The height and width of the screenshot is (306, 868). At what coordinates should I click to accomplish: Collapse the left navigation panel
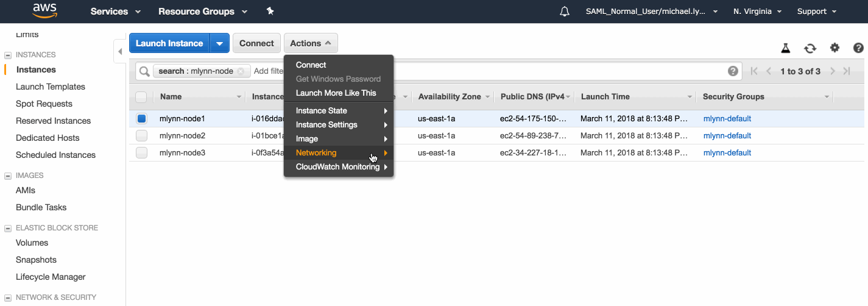pos(119,52)
